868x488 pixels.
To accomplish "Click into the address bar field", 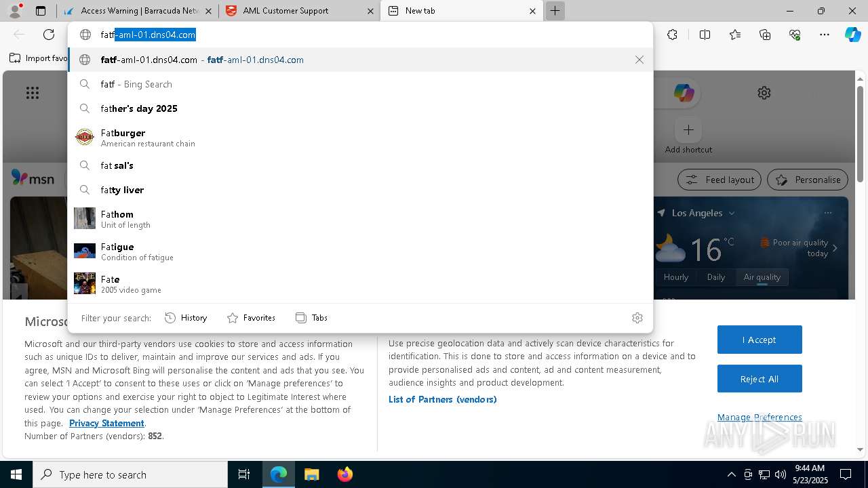I will (x=360, y=35).
